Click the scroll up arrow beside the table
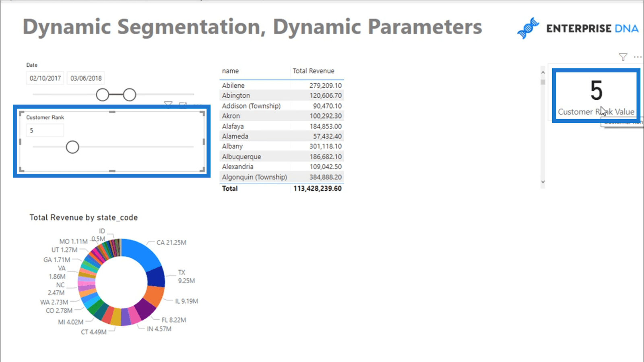The width and height of the screenshot is (644, 362). click(543, 72)
